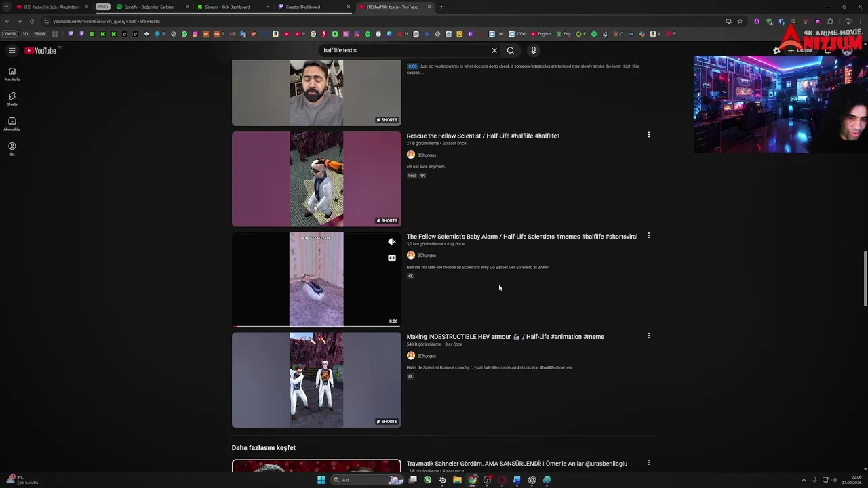Open more options for Baby Alarm video
This screenshot has height=488, width=868.
648,235
